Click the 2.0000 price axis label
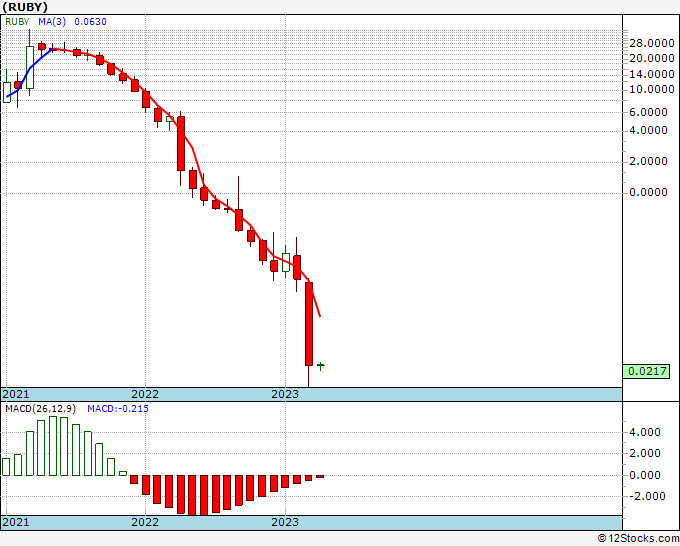 [648, 161]
